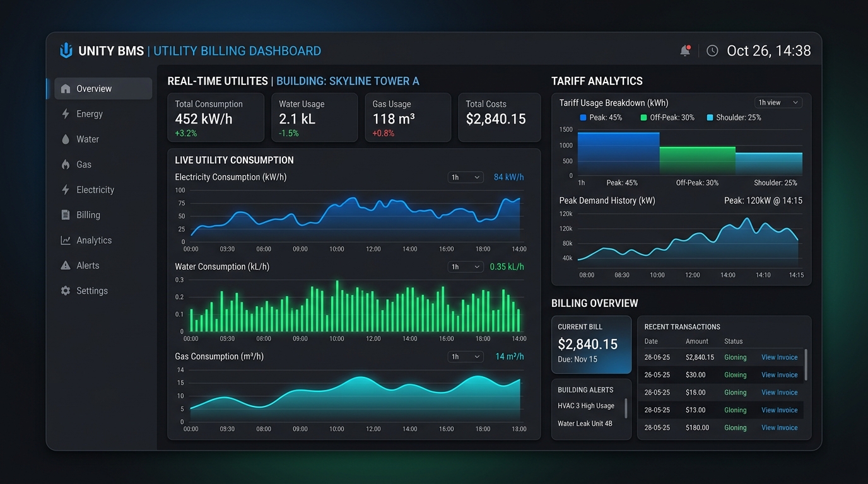Open the Billing page label
The width and height of the screenshot is (868, 484).
88,215
